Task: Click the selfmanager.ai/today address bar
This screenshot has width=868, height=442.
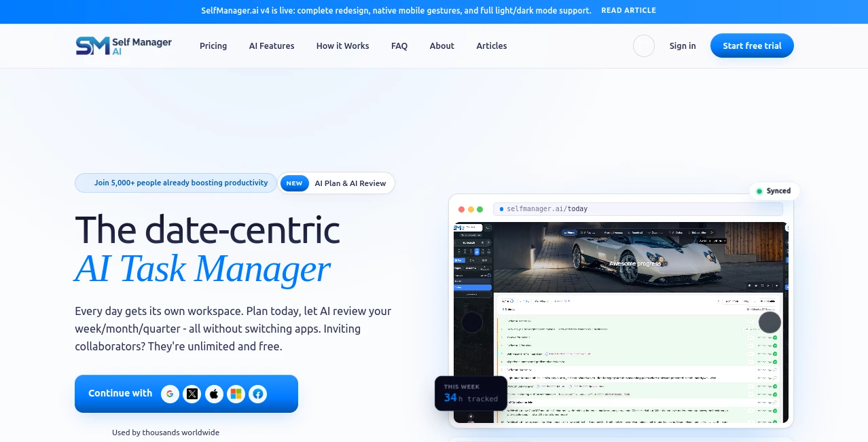Action: tap(638, 209)
